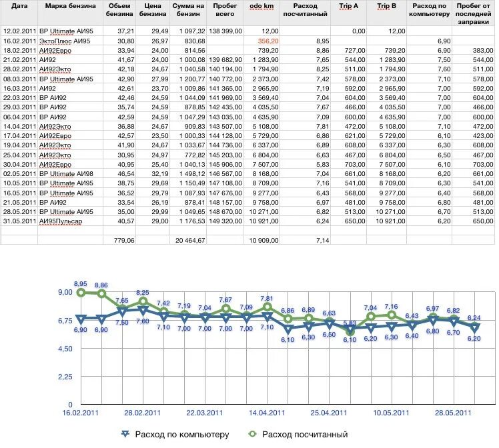Click total mileage cell 141 365,00
The width and height of the screenshot is (499, 448).
[x=225, y=88]
